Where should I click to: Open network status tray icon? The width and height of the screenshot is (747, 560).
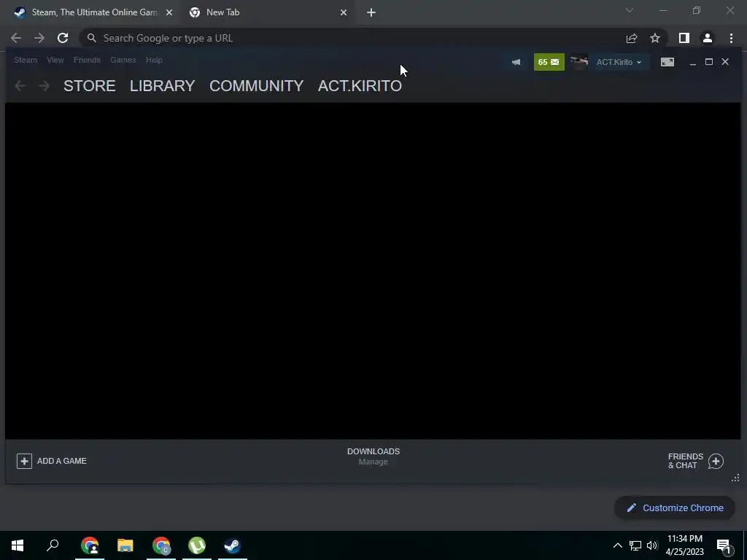coord(635,545)
